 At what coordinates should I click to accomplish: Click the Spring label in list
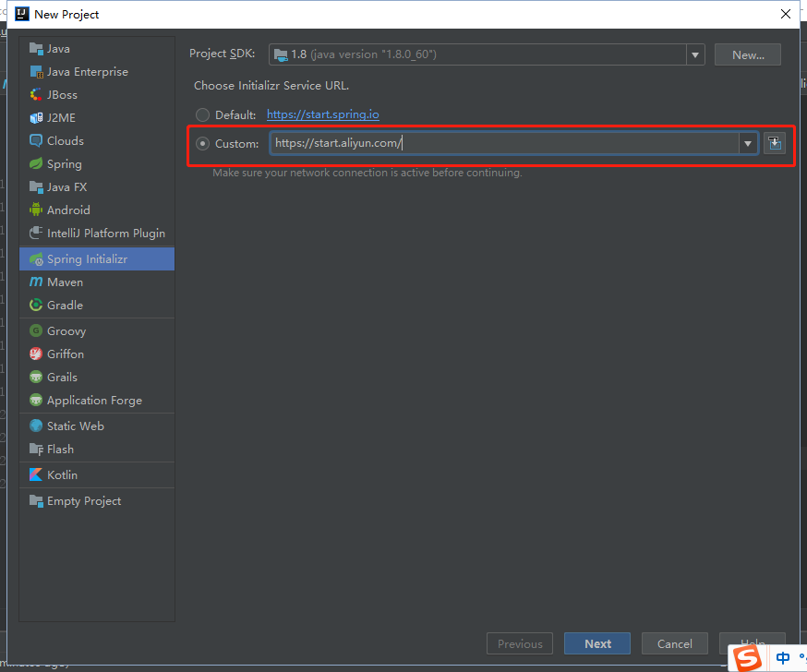pyautogui.click(x=65, y=164)
